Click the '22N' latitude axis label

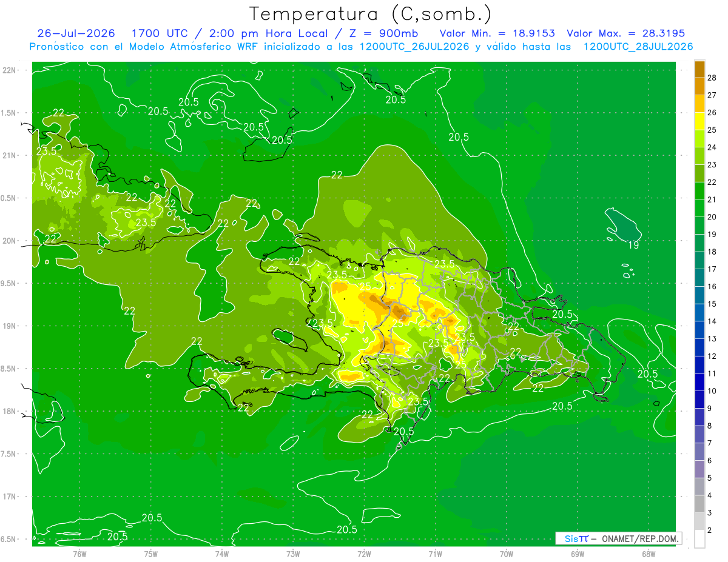coord(10,70)
